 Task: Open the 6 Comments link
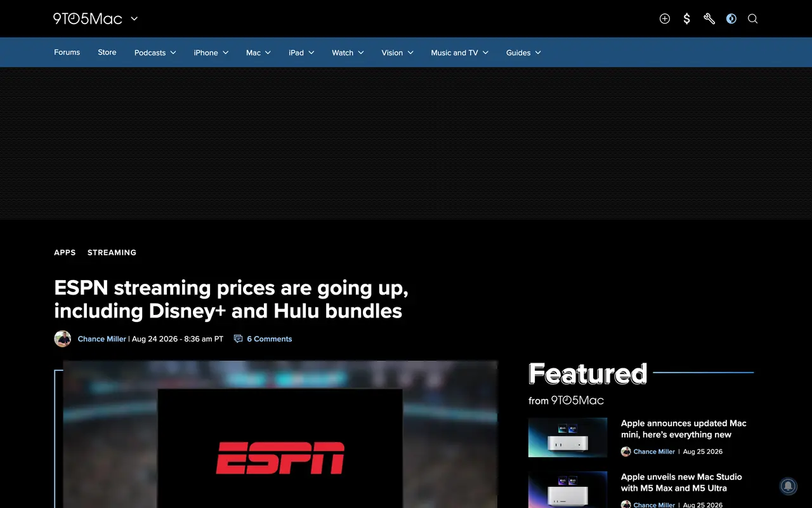click(x=270, y=339)
